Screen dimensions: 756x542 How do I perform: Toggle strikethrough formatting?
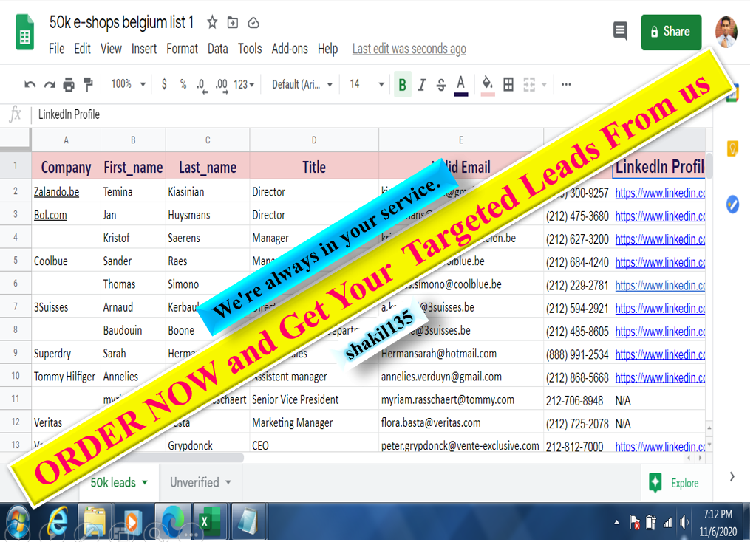(441, 85)
